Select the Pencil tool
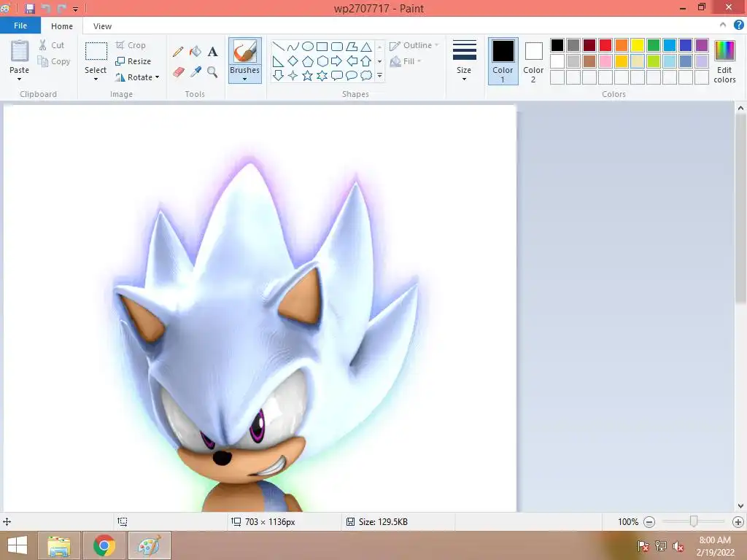Viewport: 747px width, 560px height. coord(178,52)
